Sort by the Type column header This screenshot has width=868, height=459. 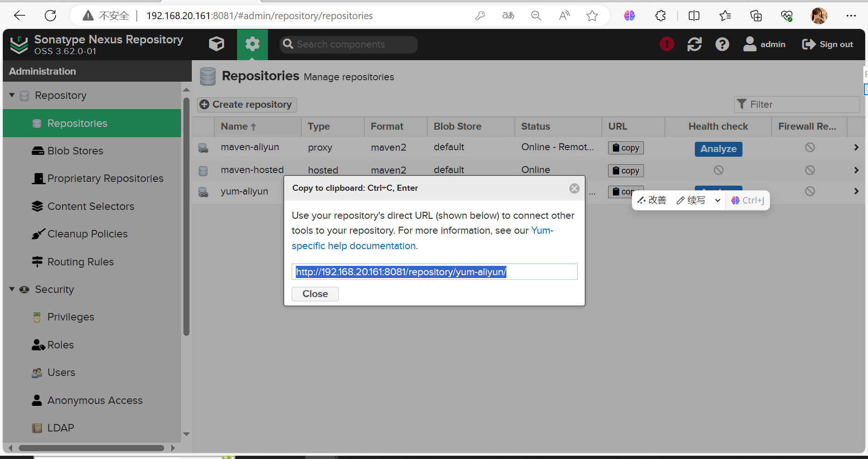[333, 126]
